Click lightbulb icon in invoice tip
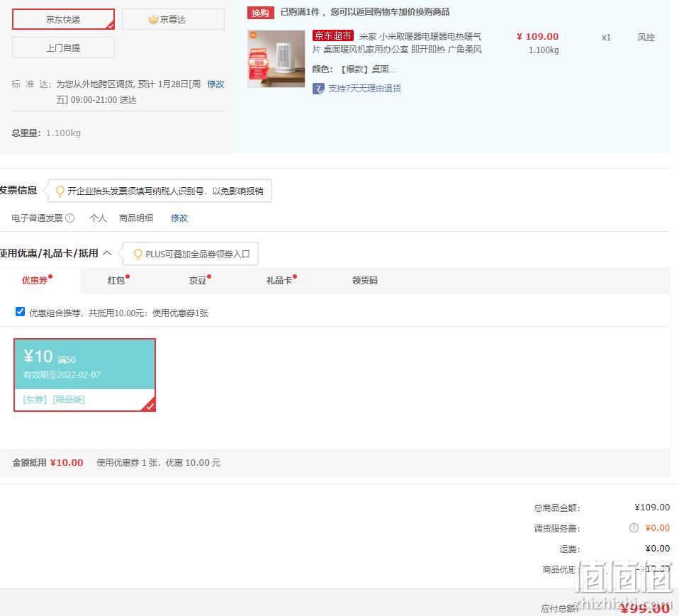679x616 pixels. pyautogui.click(x=60, y=191)
